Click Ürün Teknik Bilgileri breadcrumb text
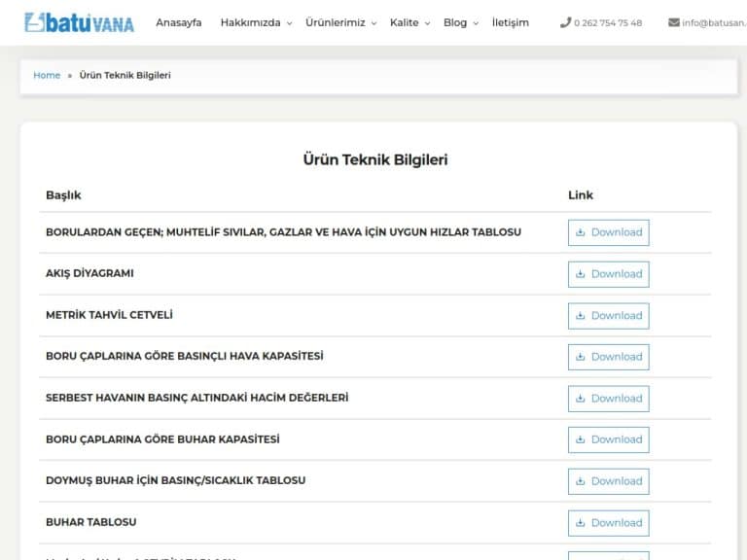Screen dimensions: 747x560 pyautogui.click(x=124, y=75)
